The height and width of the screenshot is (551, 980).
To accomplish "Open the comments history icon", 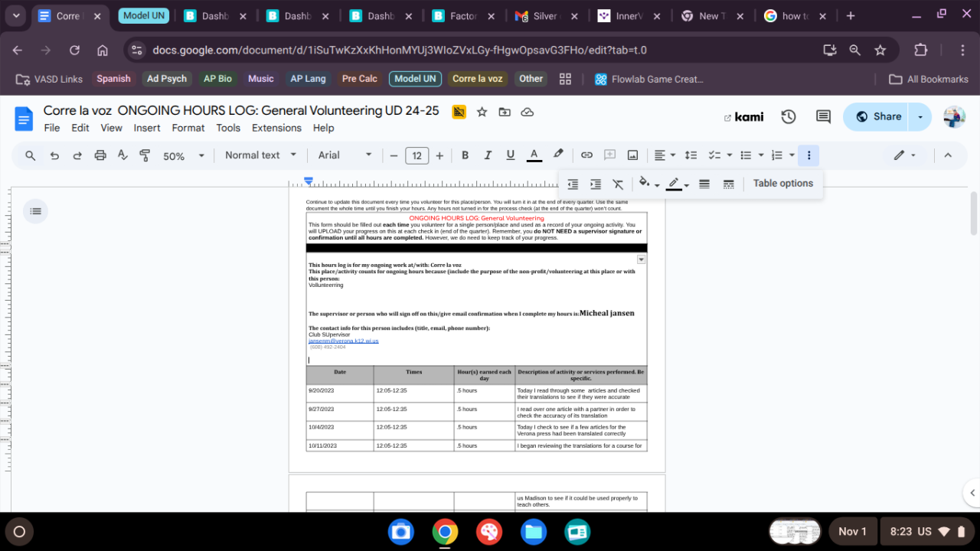I will 823,116.
